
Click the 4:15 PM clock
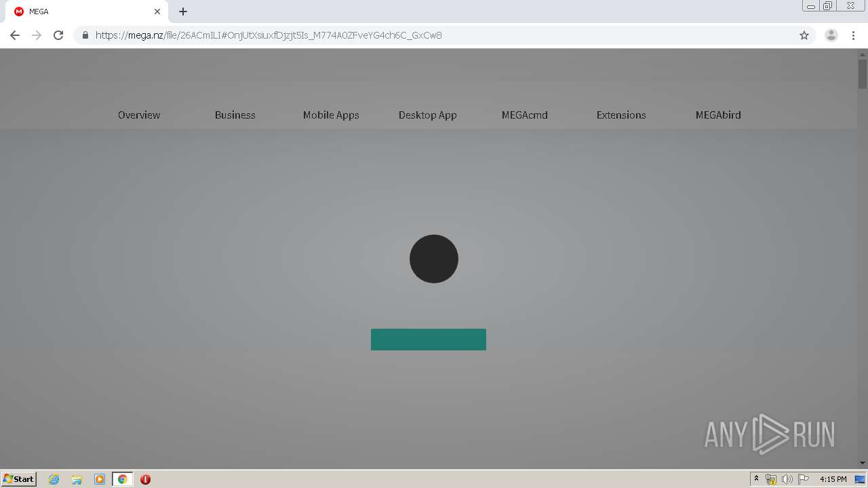click(x=833, y=479)
